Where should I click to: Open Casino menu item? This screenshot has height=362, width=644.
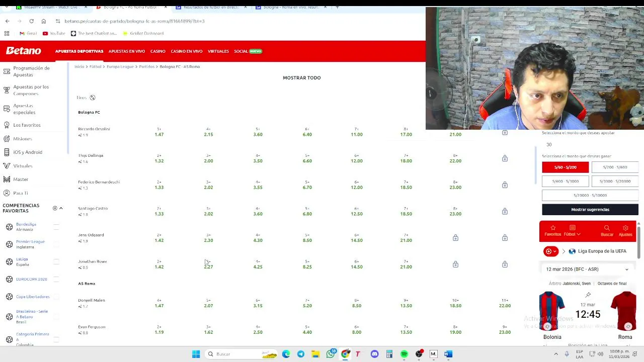158,51
